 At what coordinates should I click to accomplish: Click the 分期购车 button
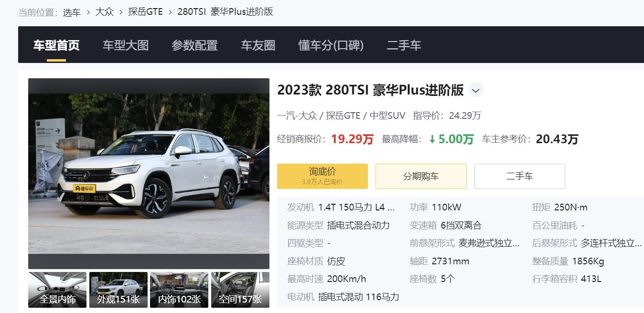[x=421, y=176]
